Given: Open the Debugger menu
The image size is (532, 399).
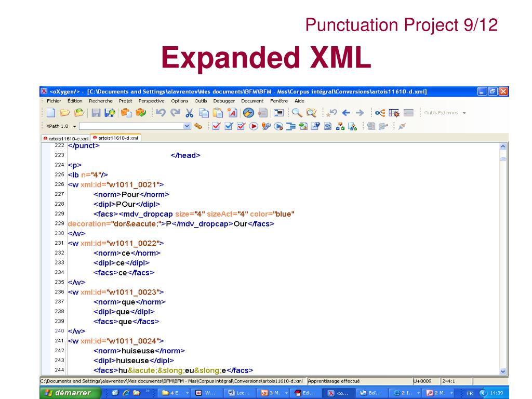Looking at the screenshot, I should tap(224, 101).
